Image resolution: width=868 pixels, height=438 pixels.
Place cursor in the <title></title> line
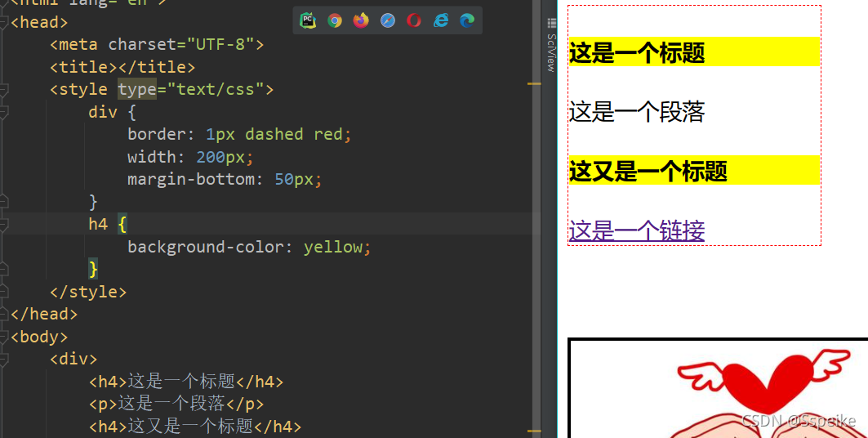(122, 67)
